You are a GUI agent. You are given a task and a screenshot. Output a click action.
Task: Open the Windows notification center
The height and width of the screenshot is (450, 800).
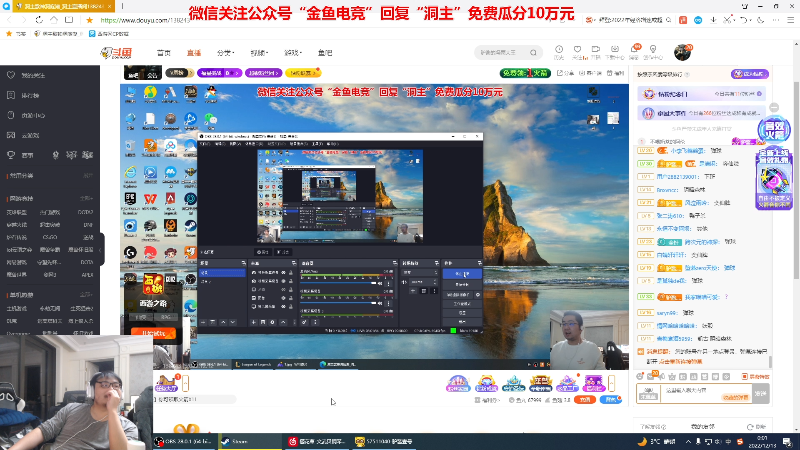787,441
